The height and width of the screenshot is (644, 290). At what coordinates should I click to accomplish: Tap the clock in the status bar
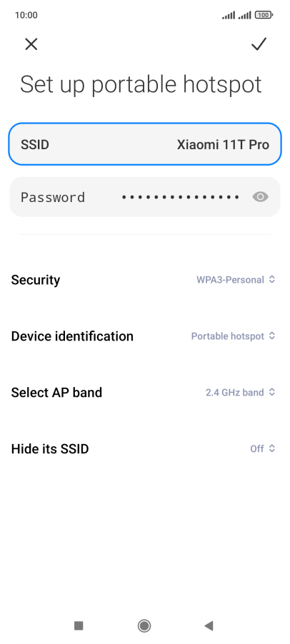(26, 15)
